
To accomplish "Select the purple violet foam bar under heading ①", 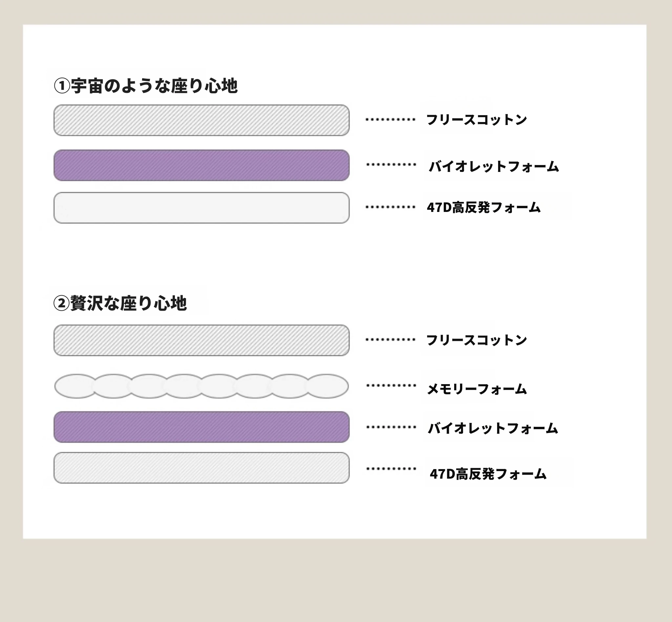I will coord(201,165).
